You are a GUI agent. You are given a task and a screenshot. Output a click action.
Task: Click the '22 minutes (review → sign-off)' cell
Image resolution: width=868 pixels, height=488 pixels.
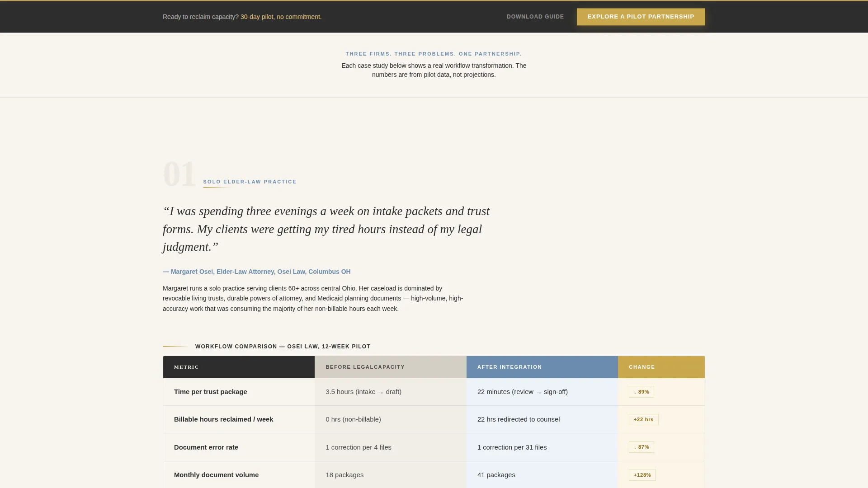(542, 392)
